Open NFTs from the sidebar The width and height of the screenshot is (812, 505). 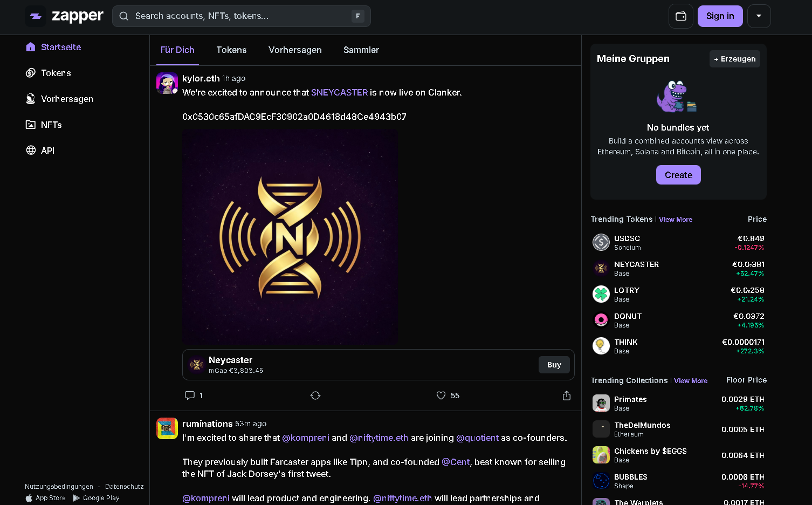tap(51, 125)
